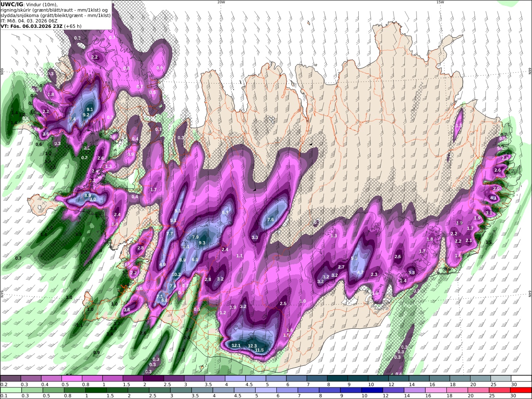Click the 11.5 value on the south coast

(259, 350)
